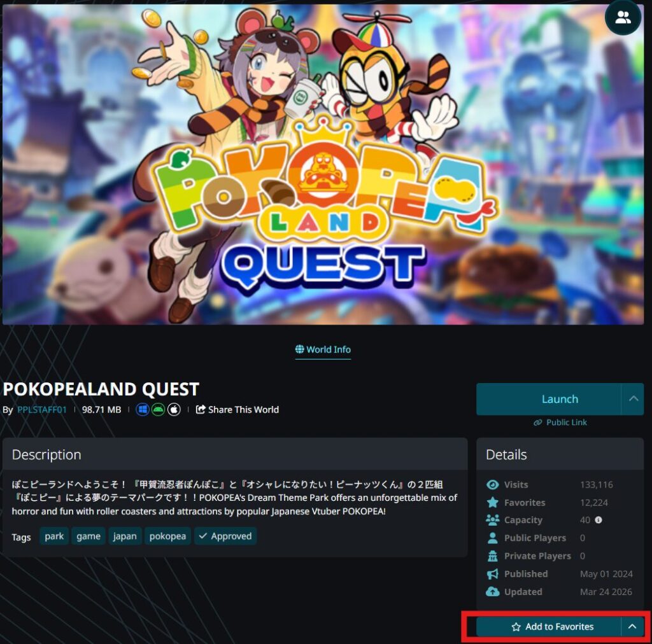The width and height of the screenshot is (652, 644).
Task: Select the japan tag
Action: pyautogui.click(x=125, y=536)
